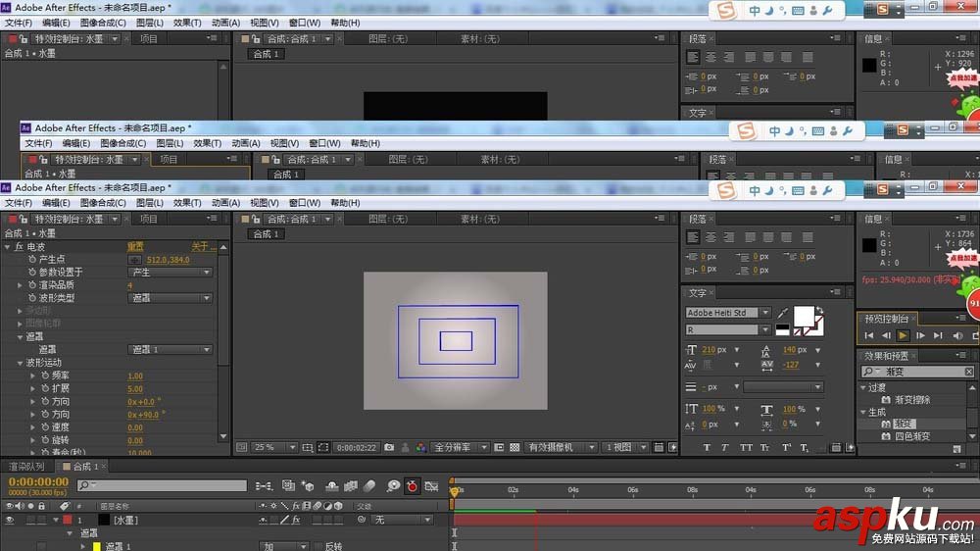Enable the 反转 checkbox for 遮罩 1
This screenshot has width=980, height=551.
coord(316,546)
